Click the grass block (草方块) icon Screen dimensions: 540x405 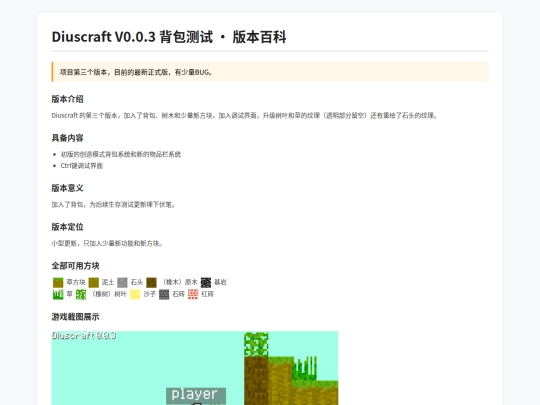[58, 283]
